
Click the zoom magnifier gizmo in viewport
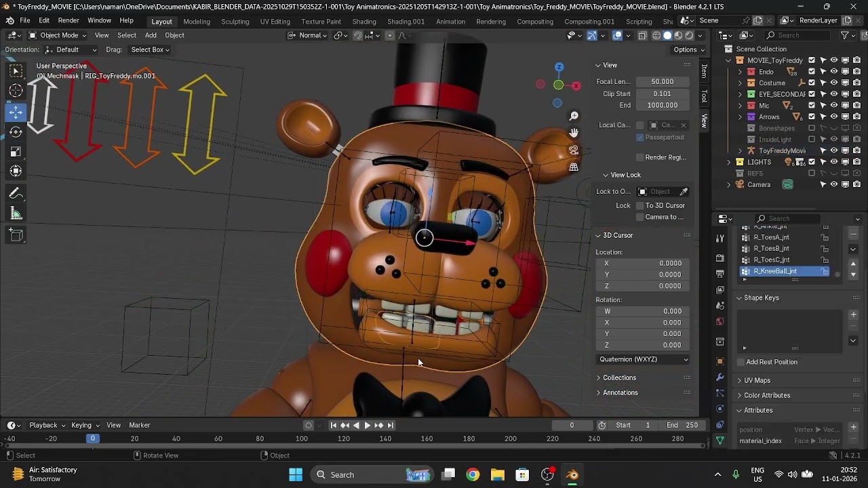[574, 117]
